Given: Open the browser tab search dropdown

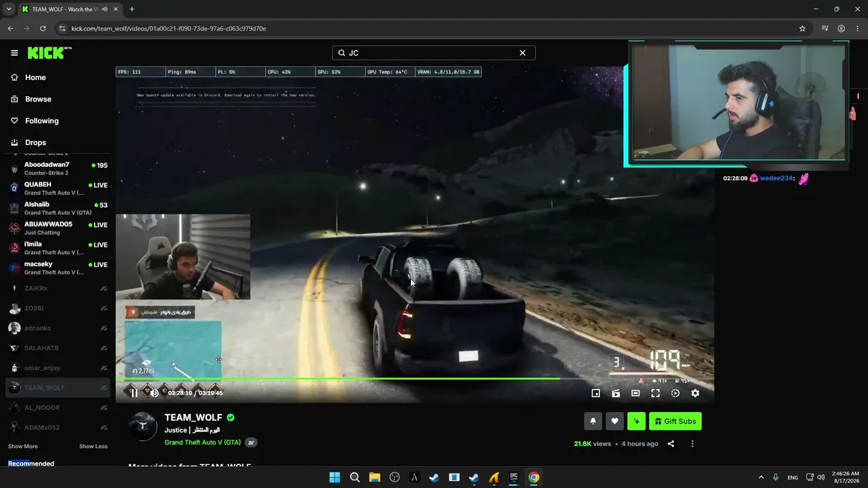Looking at the screenshot, I should (x=9, y=9).
